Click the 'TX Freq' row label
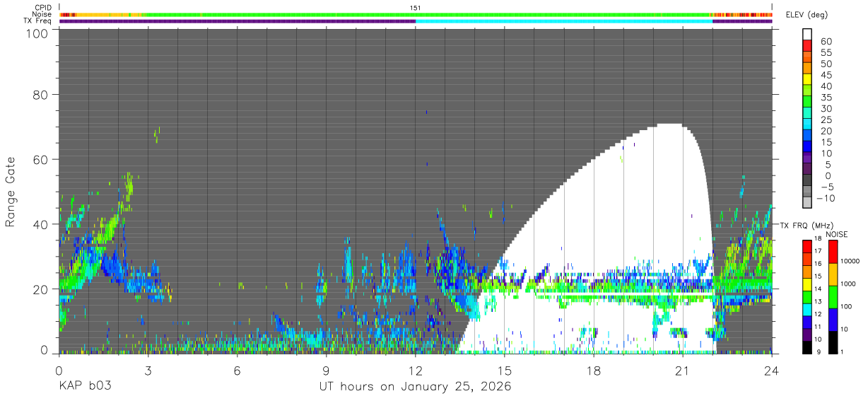Image resolution: width=868 pixels, height=401 pixels. coord(37,21)
